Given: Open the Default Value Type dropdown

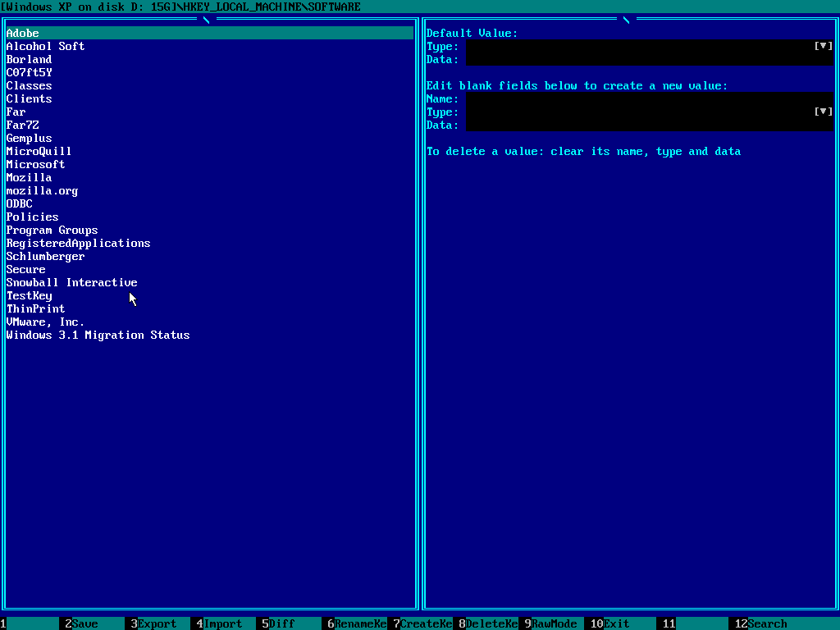Looking at the screenshot, I should pos(822,46).
